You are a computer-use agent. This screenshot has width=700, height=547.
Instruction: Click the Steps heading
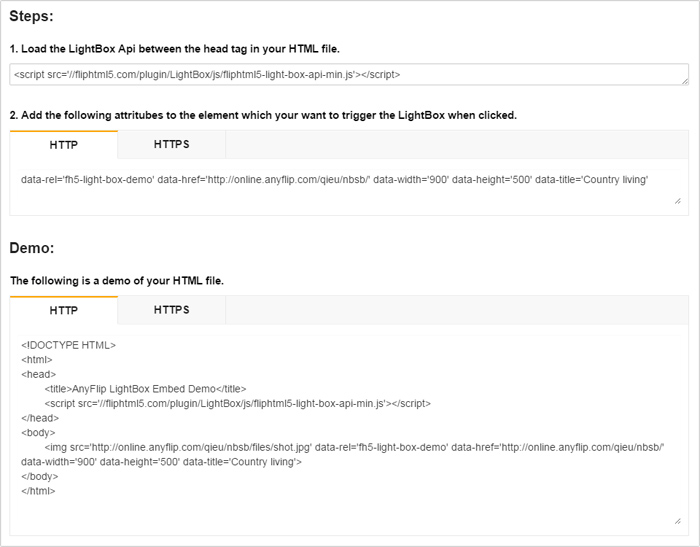tap(32, 18)
